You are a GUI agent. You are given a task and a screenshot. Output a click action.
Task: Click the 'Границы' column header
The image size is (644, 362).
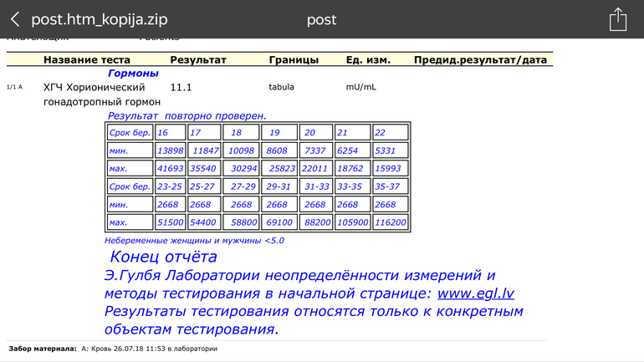pos(294,60)
